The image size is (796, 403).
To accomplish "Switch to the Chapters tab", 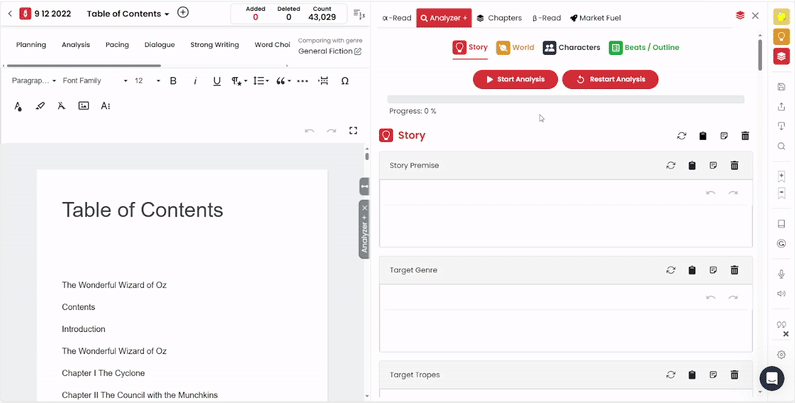I will point(498,18).
